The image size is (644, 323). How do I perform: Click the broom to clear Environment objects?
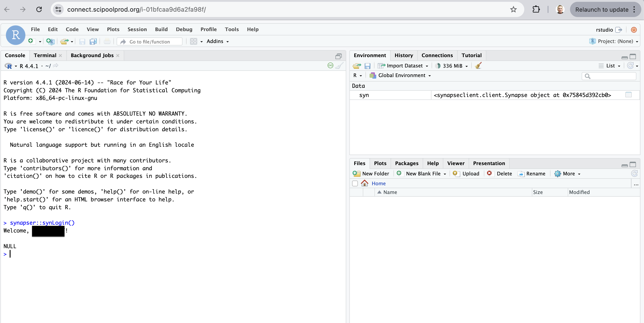478,66
